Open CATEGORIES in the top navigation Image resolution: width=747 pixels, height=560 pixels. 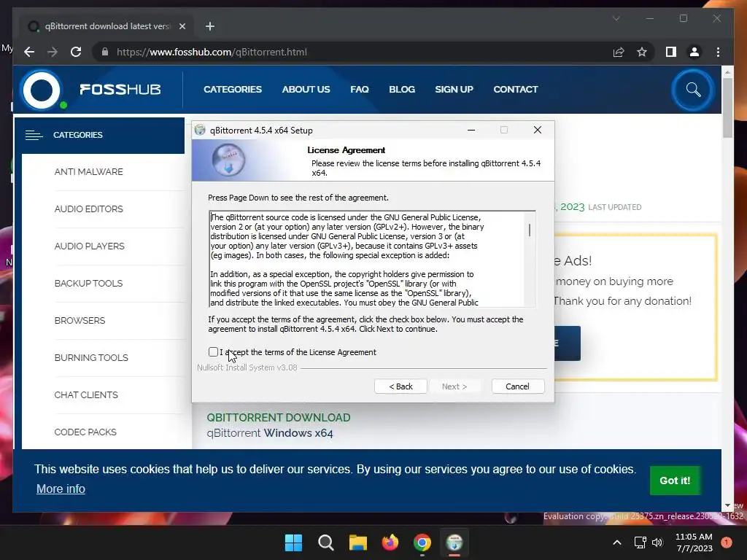click(233, 90)
